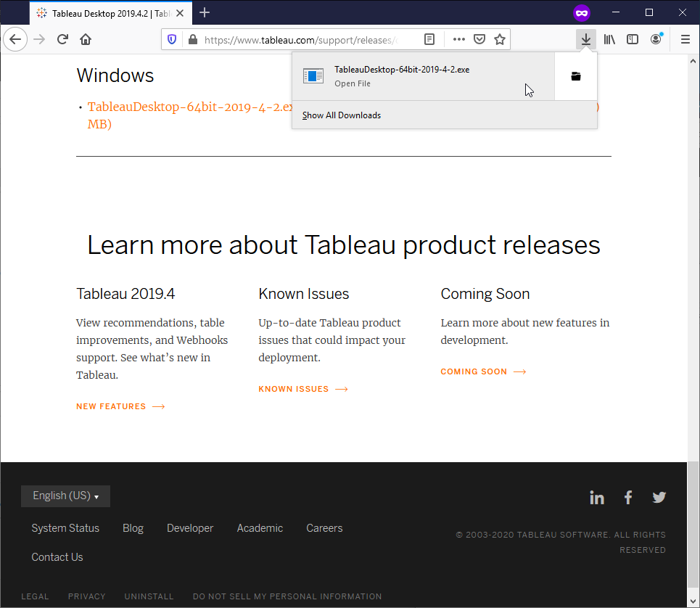Viewport: 700px width, 608px height.
Task: Visit Tableau LinkedIn page icon
Action: click(x=597, y=497)
